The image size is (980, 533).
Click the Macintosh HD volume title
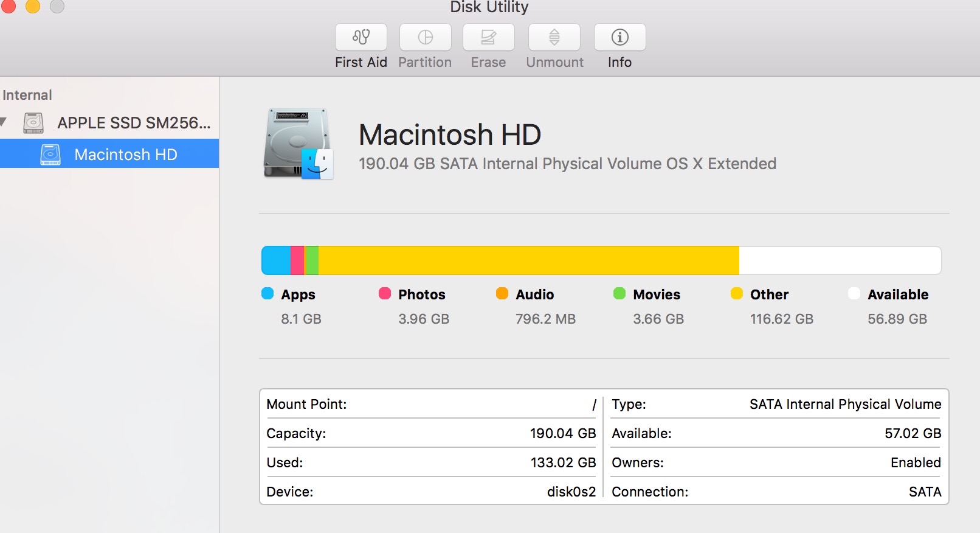point(450,134)
